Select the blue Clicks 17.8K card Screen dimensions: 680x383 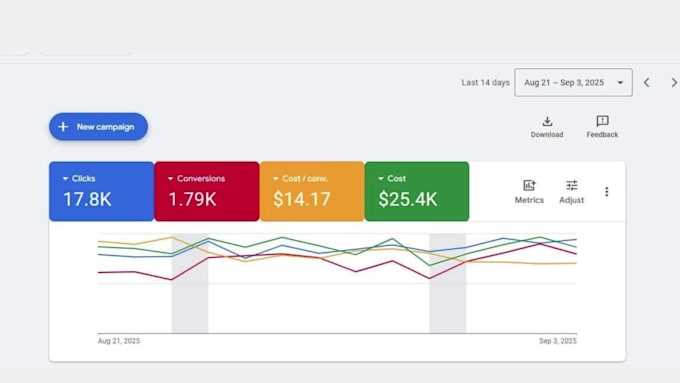[x=101, y=191]
